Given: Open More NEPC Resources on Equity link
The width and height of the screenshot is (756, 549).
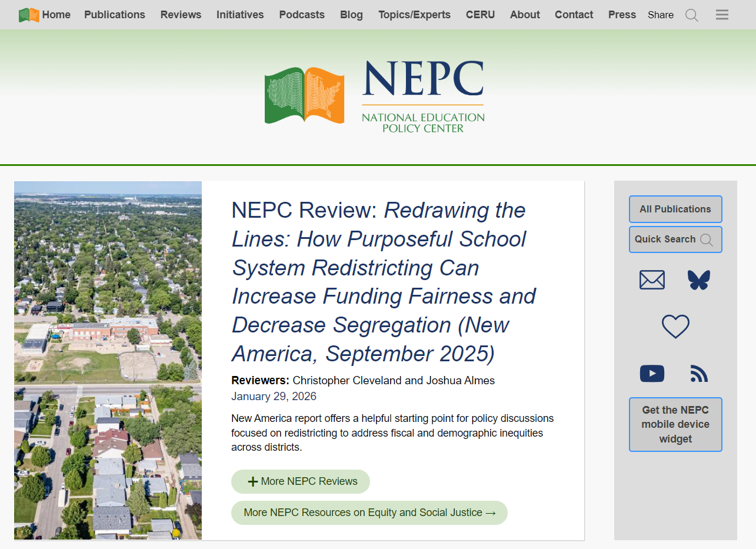Looking at the screenshot, I should (369, 513).
